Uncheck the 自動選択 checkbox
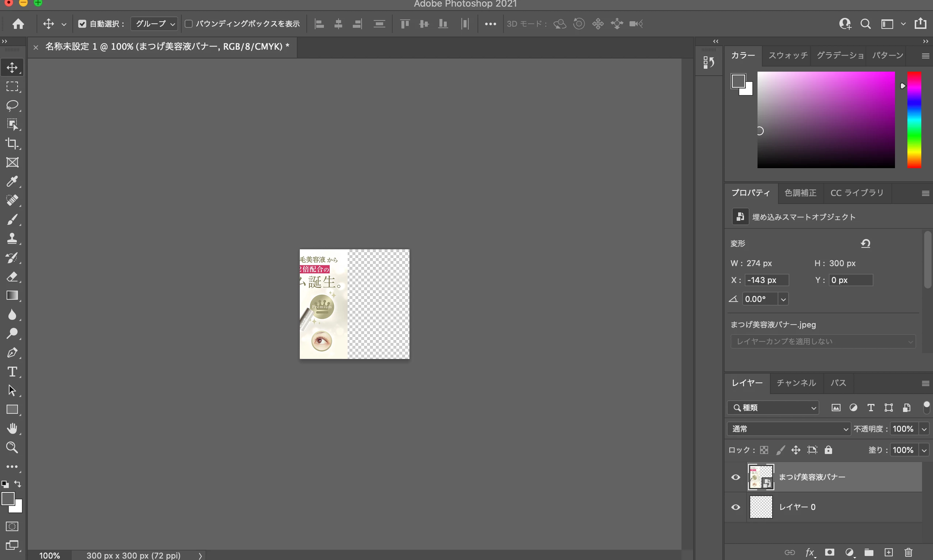This screenshot has height=560, width=933. pos(82,24)
